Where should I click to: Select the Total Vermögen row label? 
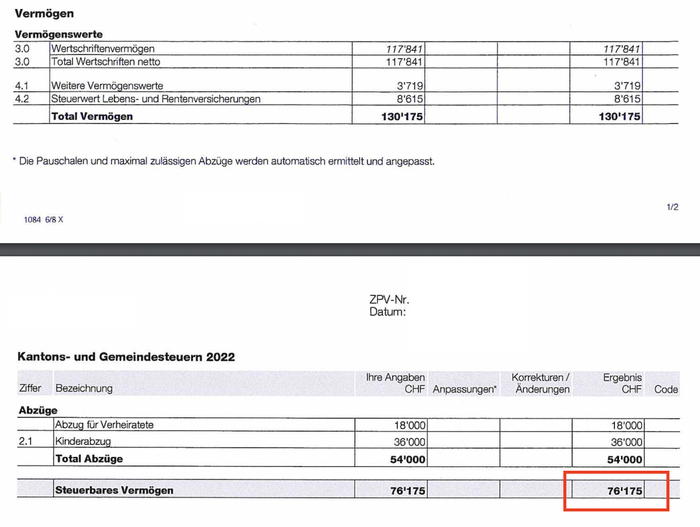(92, 116)
